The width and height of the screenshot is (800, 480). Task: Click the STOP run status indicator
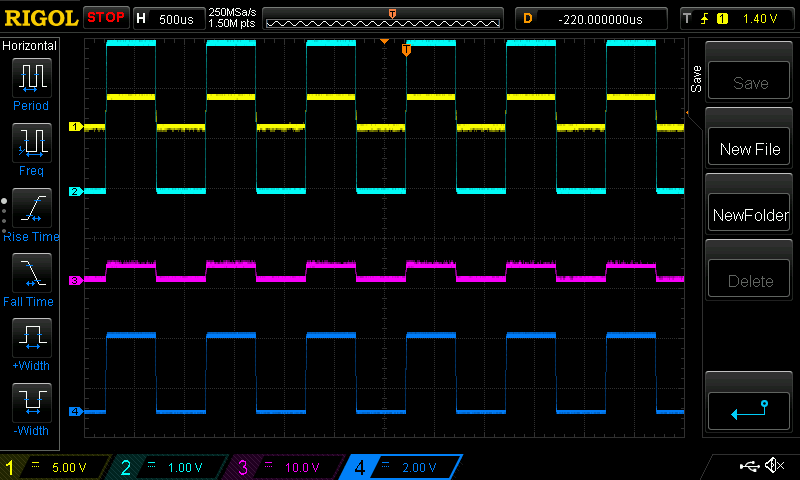point(106,17)
